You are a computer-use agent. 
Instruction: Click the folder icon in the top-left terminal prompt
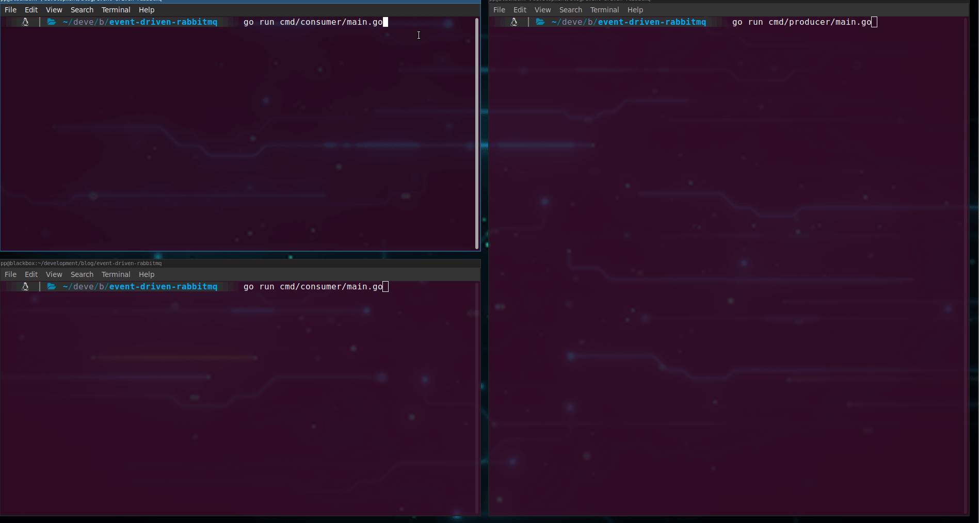[52, 22]
